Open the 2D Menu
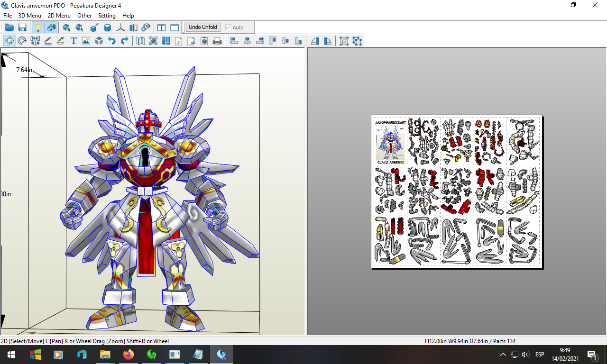This screenshot has width=607, height=364. [59, 16]
